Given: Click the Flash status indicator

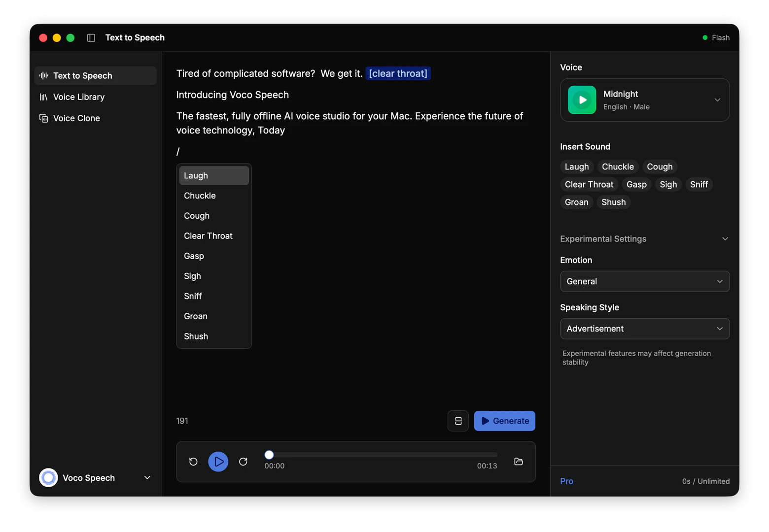Looking at the screenshot, I should (x=716, y=37).
